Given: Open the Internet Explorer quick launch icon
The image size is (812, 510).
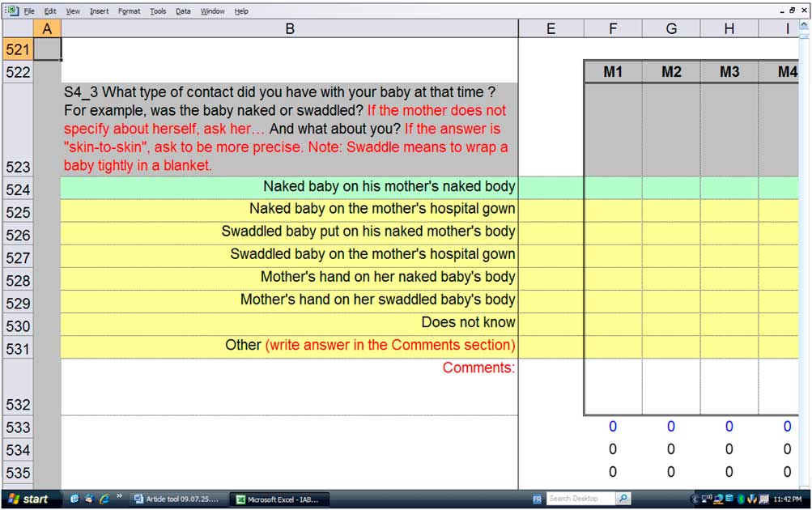Looking at the screenshot, I should 103,499.
